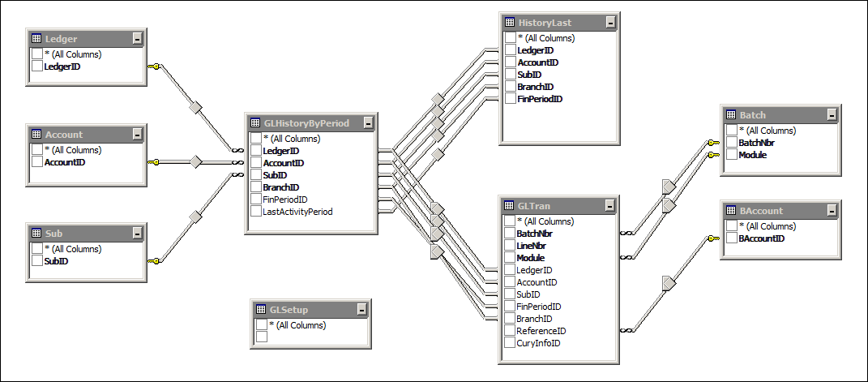The height and width of the screenshot is (382, 868).
Task: Collapse the GLHistoryByPeriod table window
Action: (368, 123)
